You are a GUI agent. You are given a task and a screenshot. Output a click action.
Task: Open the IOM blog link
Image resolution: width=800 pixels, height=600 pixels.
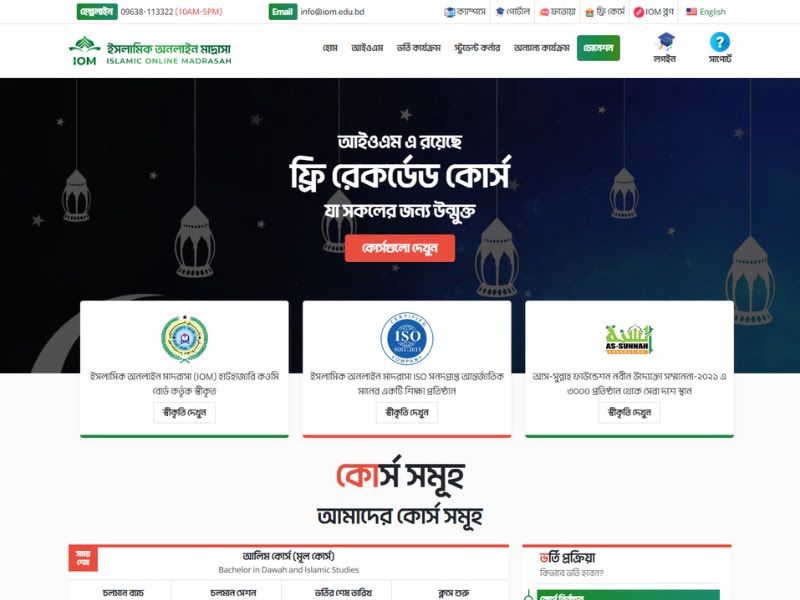[x=653, y=12]
